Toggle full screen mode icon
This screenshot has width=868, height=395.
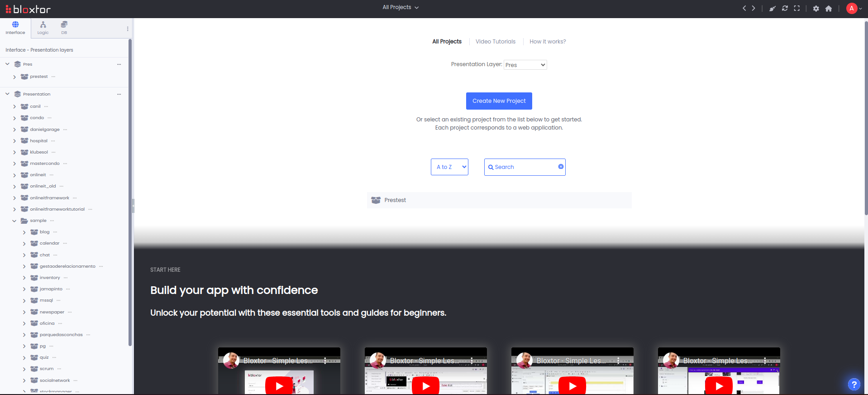click(797, 8)
